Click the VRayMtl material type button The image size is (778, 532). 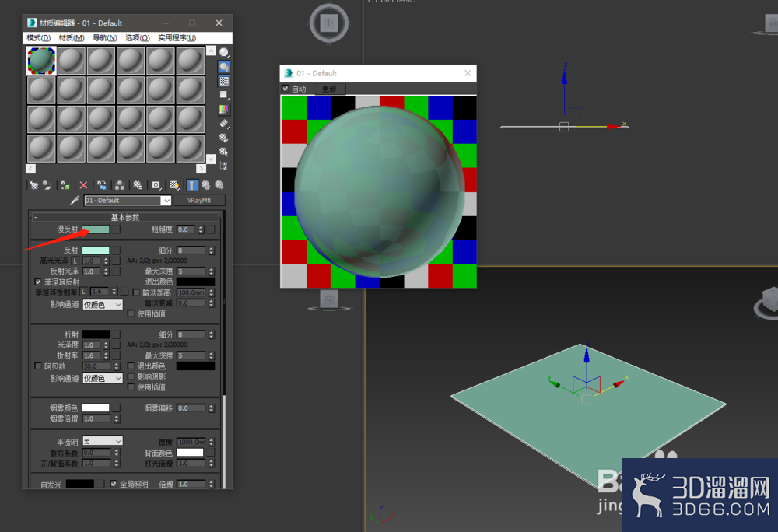coord(199,201)
